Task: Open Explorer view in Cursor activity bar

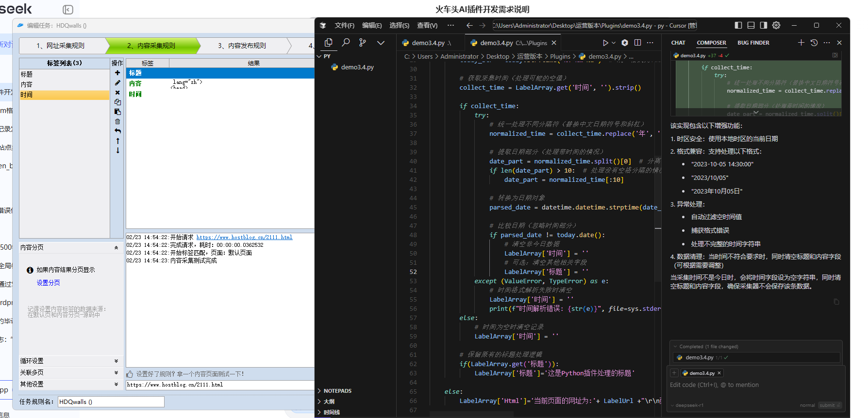Action: click(x=329, y=43)
